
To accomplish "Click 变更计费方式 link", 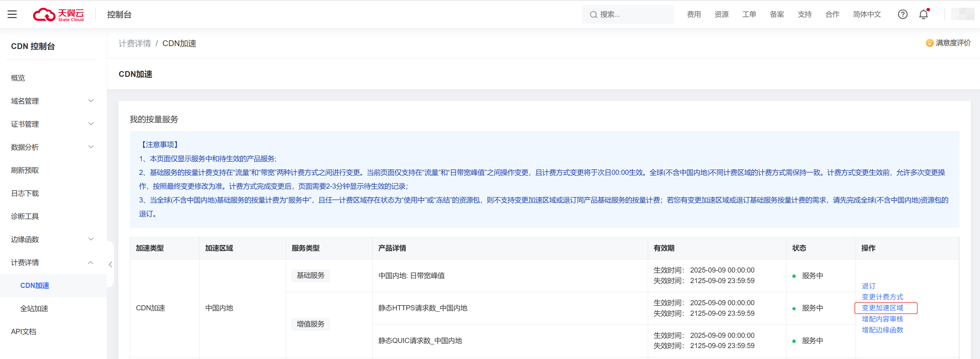I will click(x=882, y=297).
